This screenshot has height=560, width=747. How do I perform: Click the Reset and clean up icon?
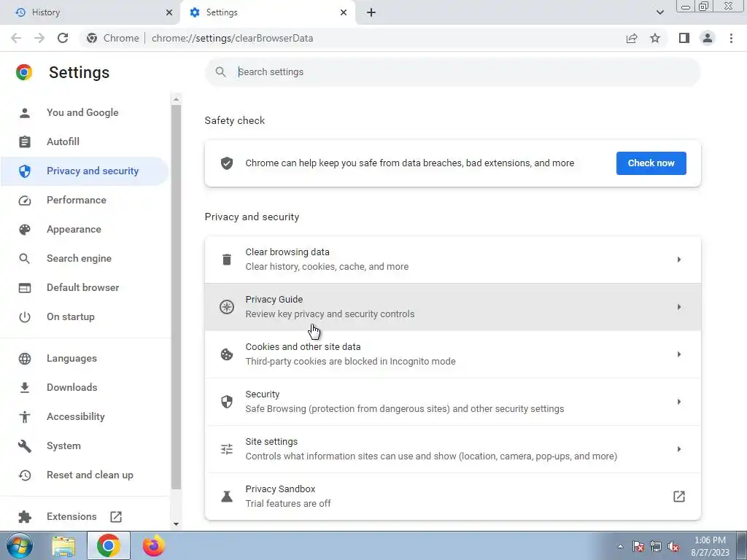[25, 475]
